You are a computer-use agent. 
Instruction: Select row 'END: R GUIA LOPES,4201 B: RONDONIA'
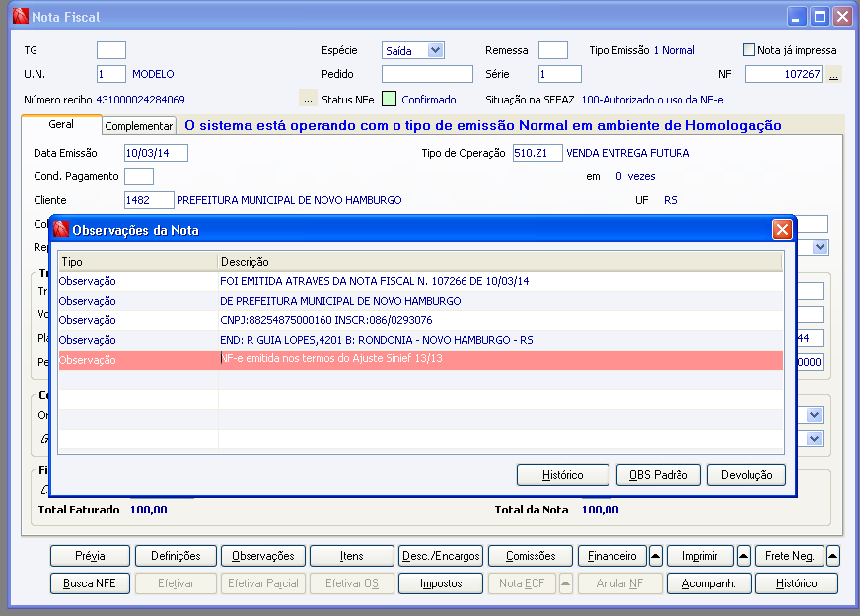tap(421, 340)
